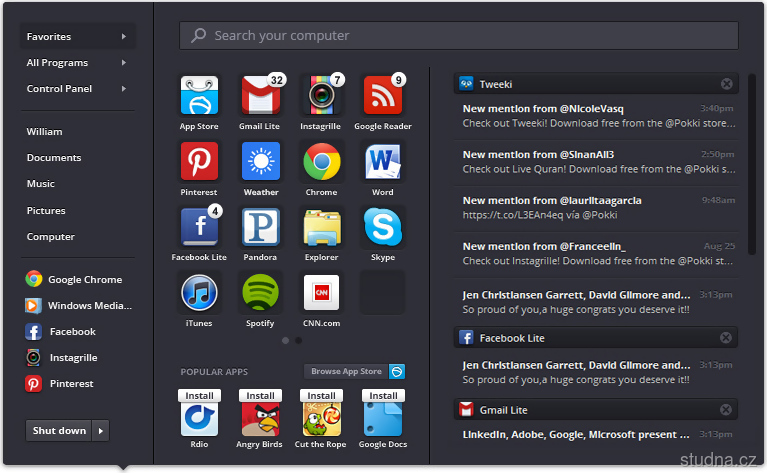Open the Music folder link
The image size is (767, 473).
[x=41, y=183]
